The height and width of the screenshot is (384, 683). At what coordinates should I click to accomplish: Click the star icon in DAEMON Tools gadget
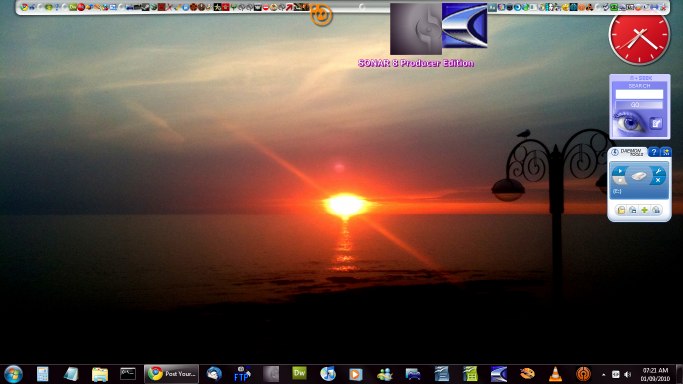[x=666, y=152]
